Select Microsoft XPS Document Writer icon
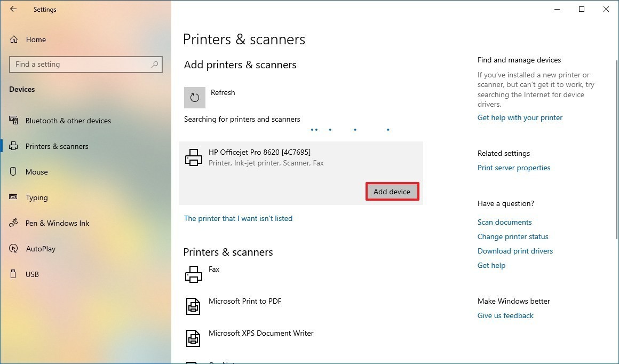The height and width of the screenshot is (364, 619). coord(193,338)
